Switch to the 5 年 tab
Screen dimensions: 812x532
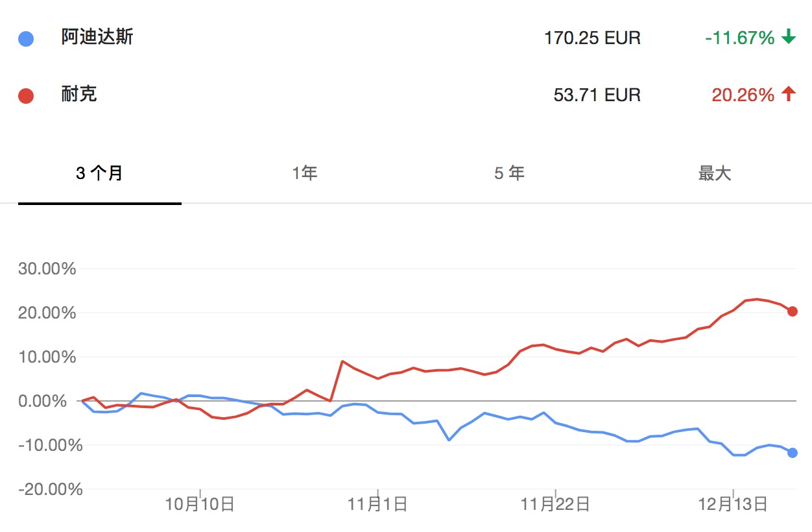509,174
